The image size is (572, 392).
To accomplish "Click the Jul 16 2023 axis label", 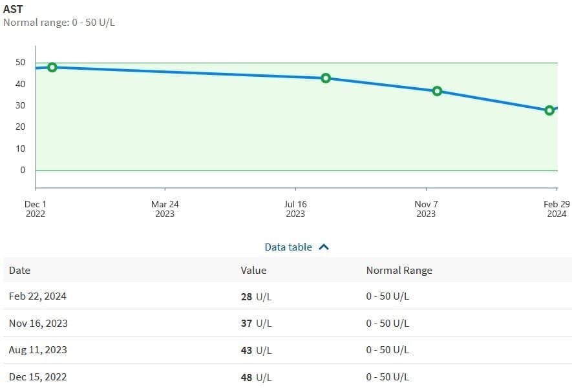I will coord(295,209).
